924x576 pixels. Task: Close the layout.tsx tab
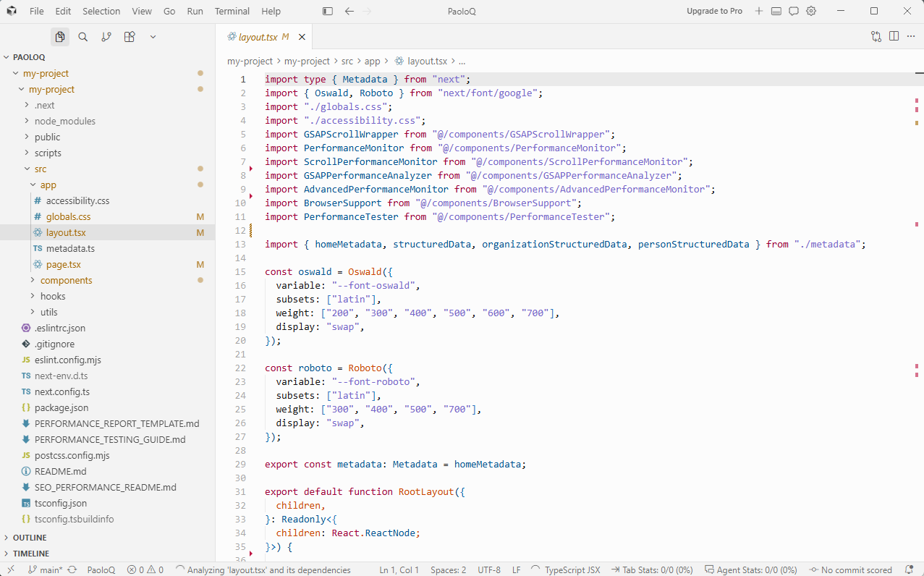click(x=302, y=37)
